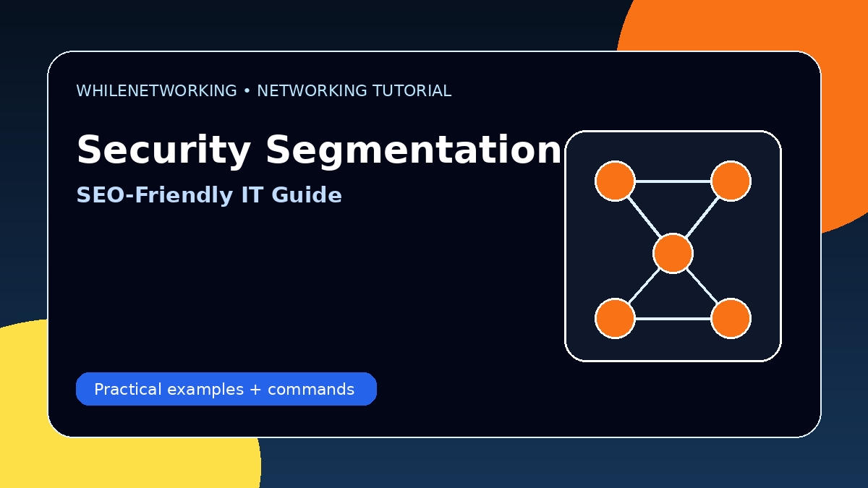The image size is (868, 488).
Task: Click the network diagram icon panel
Action: point(673,246)
